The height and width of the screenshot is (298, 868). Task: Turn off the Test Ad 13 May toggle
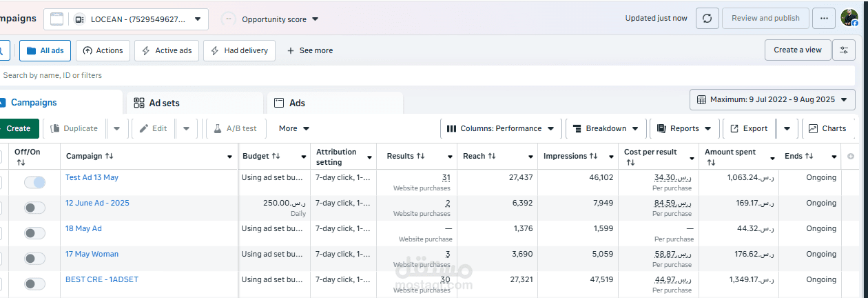pos(34,182)
